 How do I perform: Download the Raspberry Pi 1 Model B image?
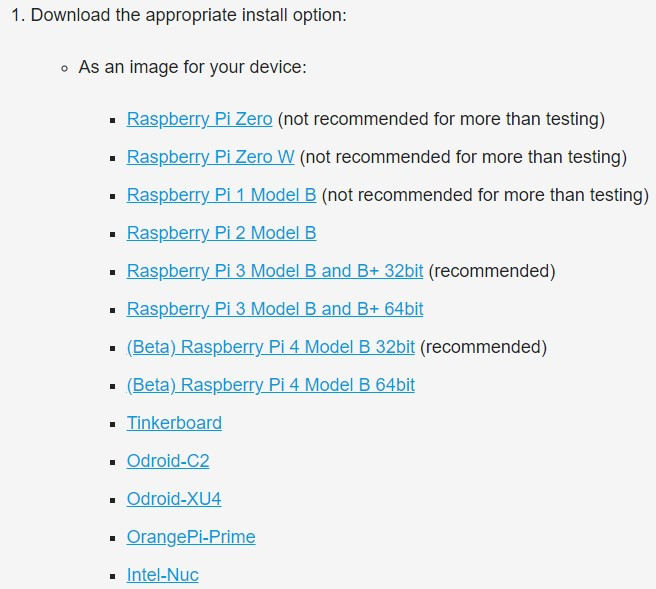[x=221, y=195]
